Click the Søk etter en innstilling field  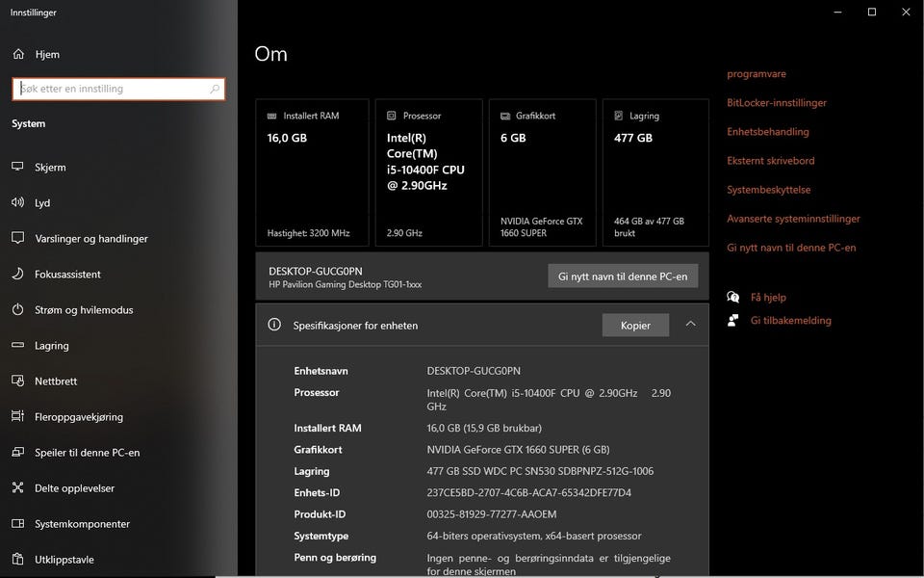(x=118, y=89)
